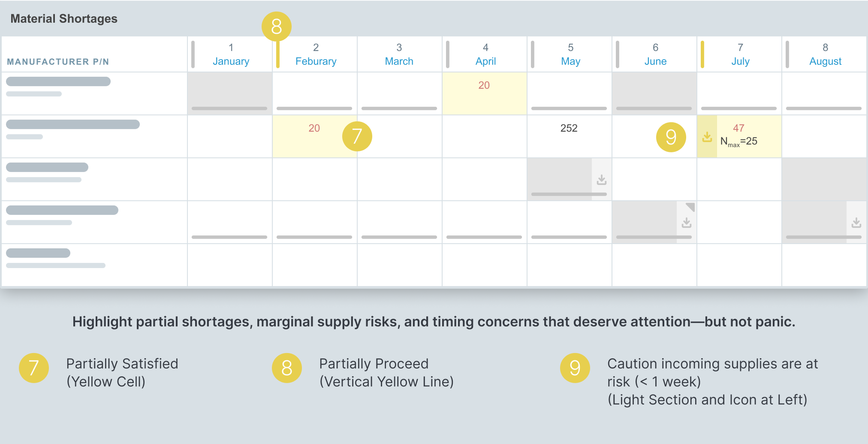Select the Feburary column header

coord(316,54)
